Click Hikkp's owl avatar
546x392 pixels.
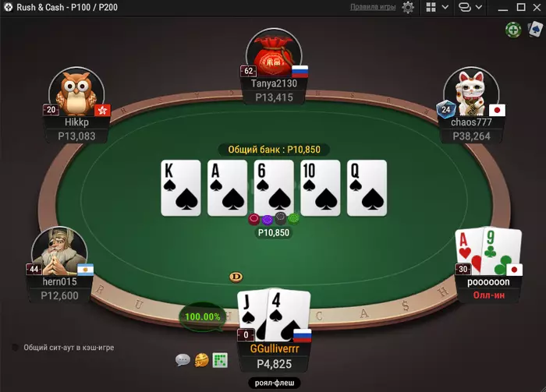point(76,92)
